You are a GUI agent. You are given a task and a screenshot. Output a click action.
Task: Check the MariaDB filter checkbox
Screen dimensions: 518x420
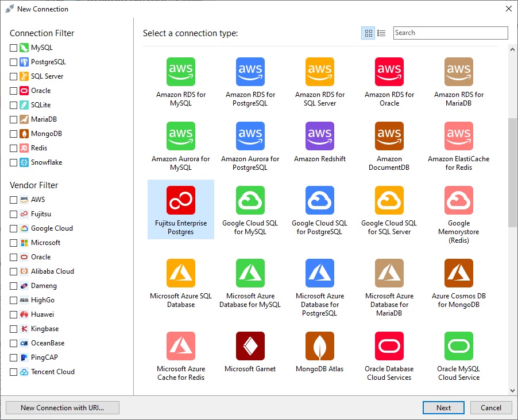pos(14,119)
